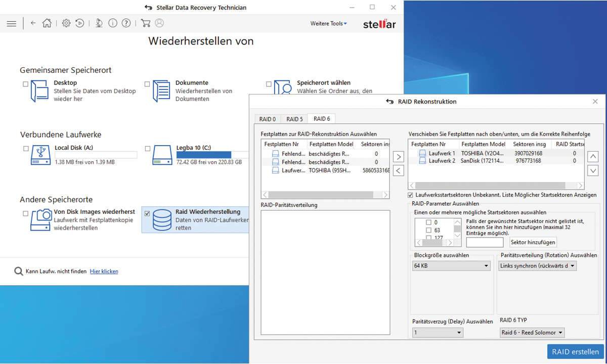The height and width of the screenshot is (364, 607).
Task: Click the Desktop folder icon
Action: click(x=40, y=91)
